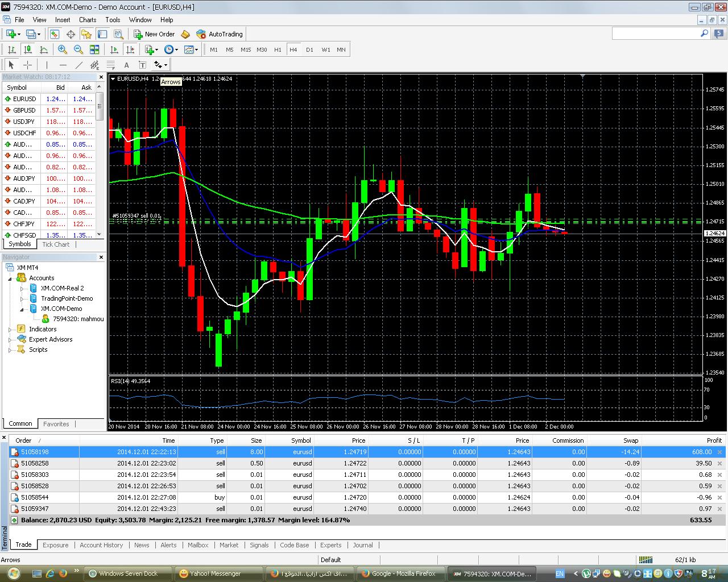Toggle the Navigator folder-star icon
This screenshot has height=582, width=728.
coord(86,34)
